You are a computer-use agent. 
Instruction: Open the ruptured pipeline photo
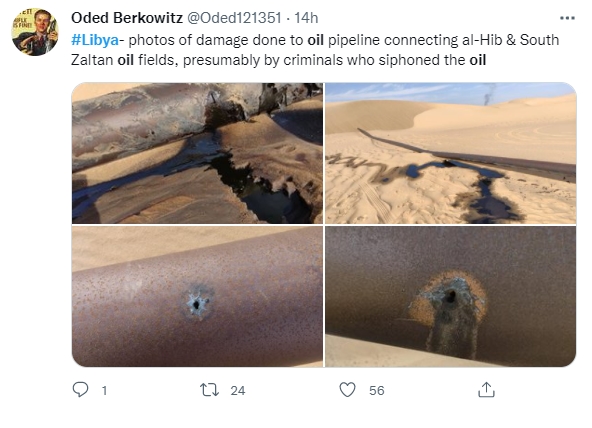197,153
